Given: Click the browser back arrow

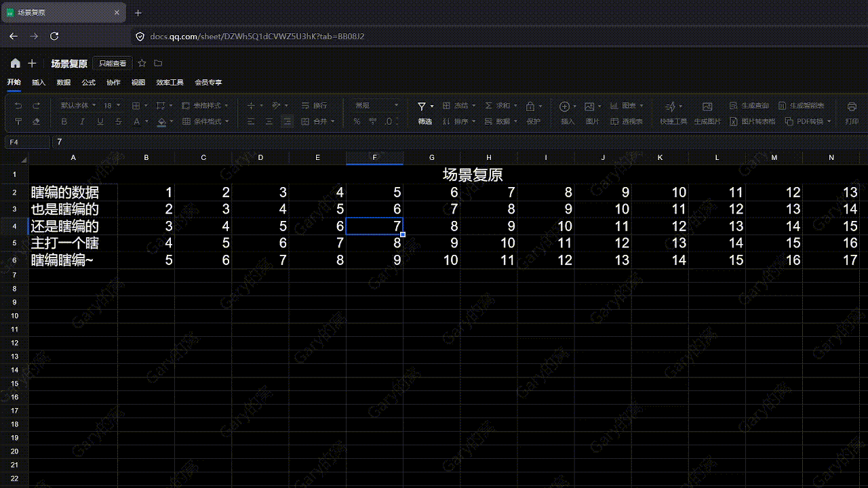Looking at the screenshot, I should pos(14,36).
